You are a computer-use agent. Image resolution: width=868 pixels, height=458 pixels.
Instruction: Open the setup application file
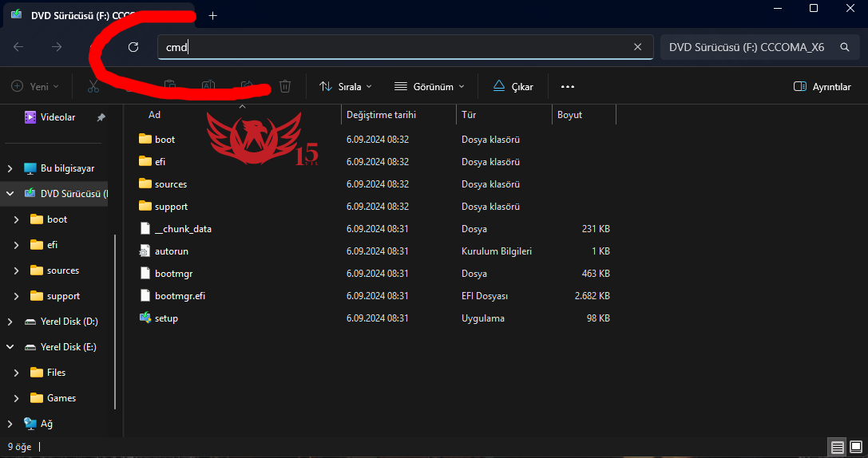[x=166, y=318]
